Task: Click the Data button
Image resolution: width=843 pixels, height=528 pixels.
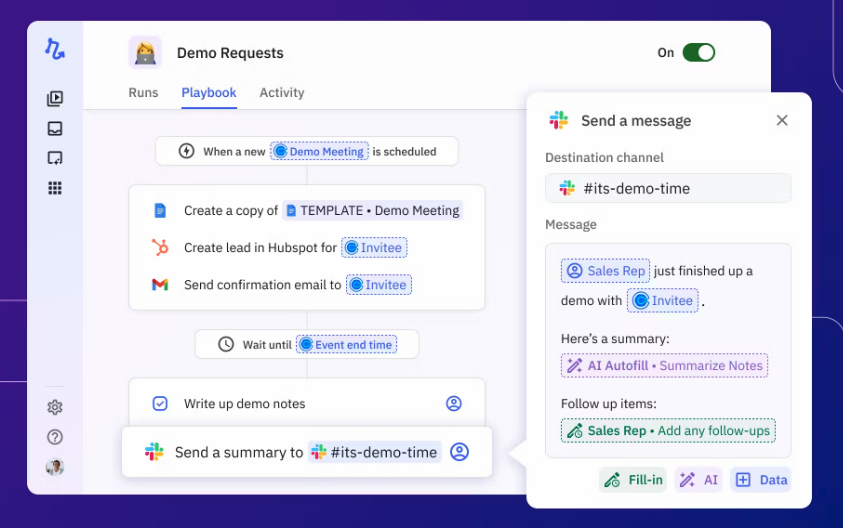Action: tap(761, 480)
